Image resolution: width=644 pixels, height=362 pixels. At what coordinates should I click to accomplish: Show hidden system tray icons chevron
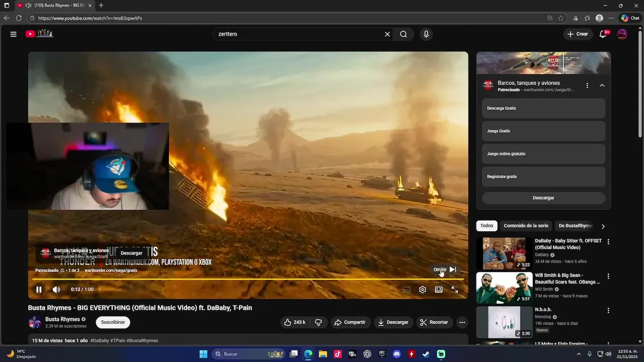pos(579,354)
